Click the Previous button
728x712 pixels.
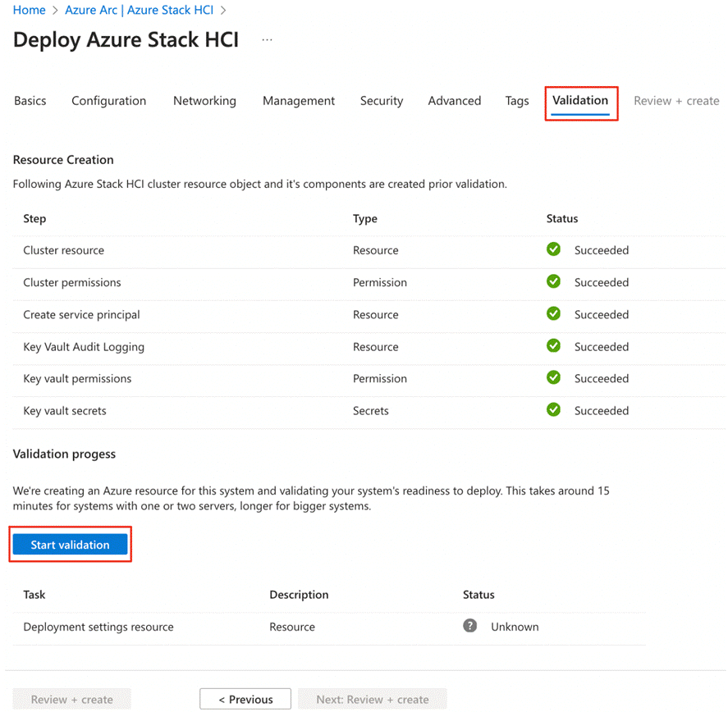pos(245,699)
